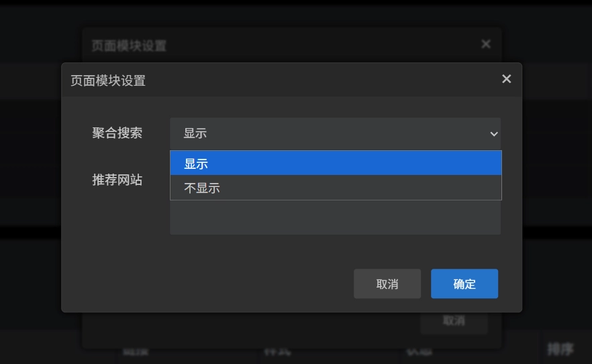Viewport: 592px width, 364px height.
Task: Click the dimmed 取消 button behind the dialog
Action: (x=454, y=321)
